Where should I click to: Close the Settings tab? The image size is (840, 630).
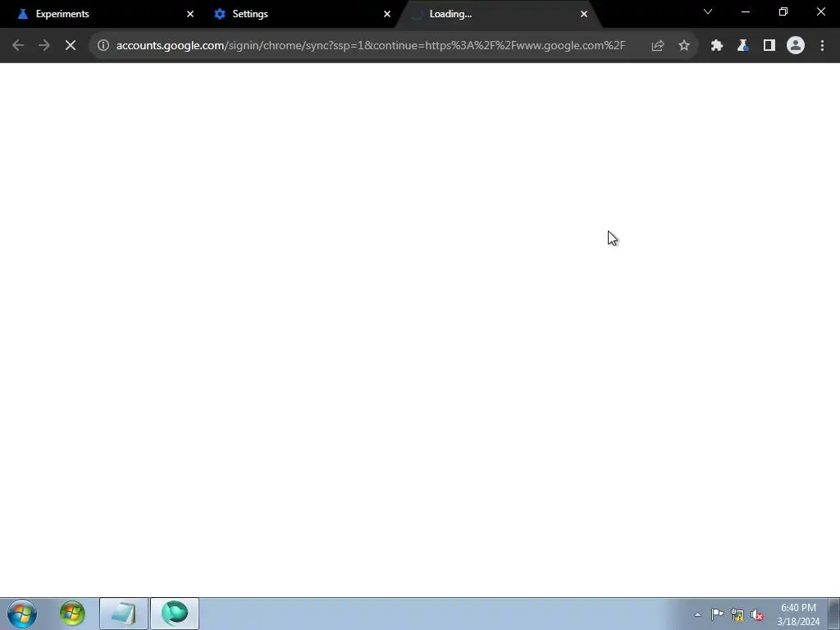pyautogui.click(x=387, y=14)
